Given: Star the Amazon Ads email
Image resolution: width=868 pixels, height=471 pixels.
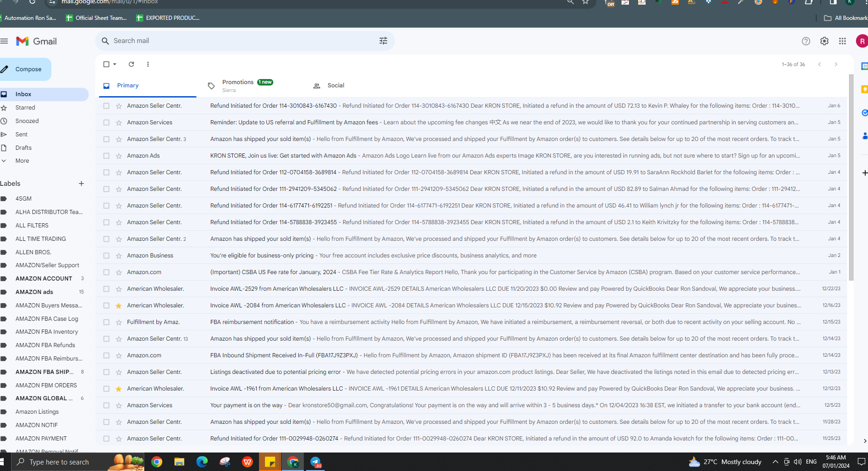Looking at the screenshot, I should pos(119,156).
